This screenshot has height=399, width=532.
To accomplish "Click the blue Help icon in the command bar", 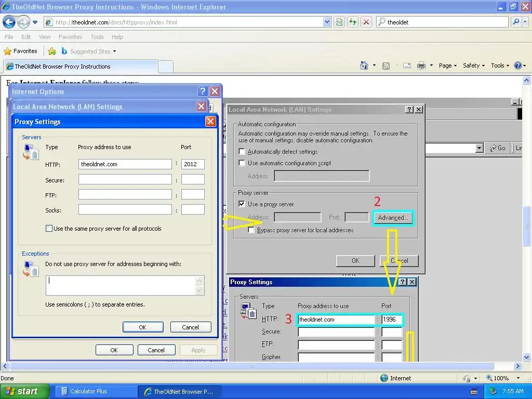I will pyautogui.click(x=518, y=65).
